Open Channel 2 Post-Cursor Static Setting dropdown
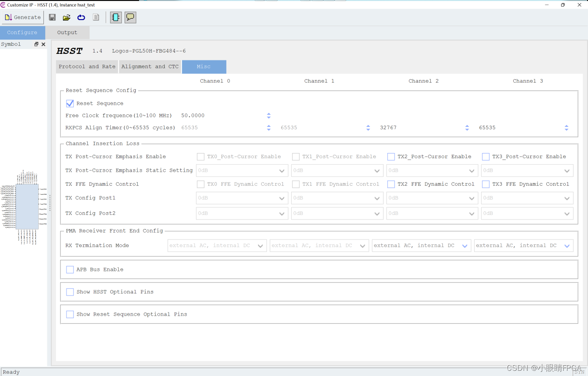The image size is (588, 376). (432, 170)
